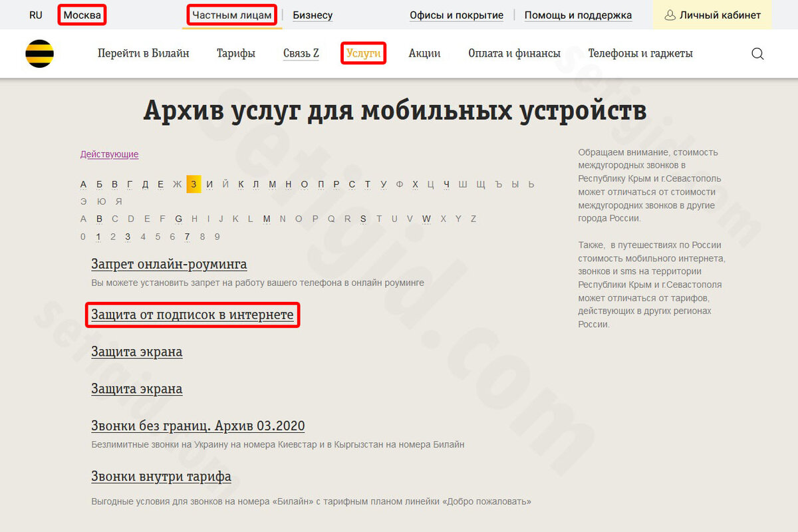This screenshot has width=798, height=532.
Task: Open site search with magnifier icon
Action: (x=757, y=54)
